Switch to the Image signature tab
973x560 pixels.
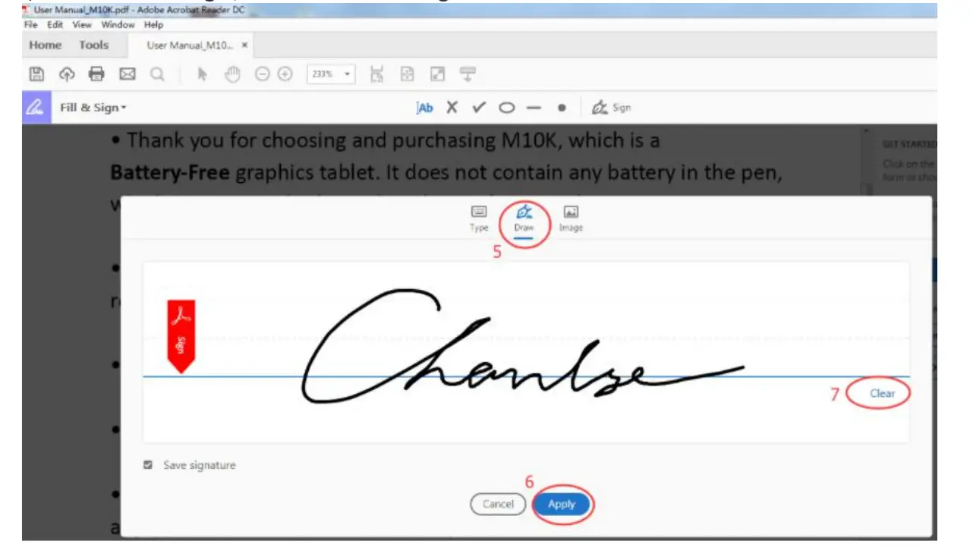pos(570,219)
